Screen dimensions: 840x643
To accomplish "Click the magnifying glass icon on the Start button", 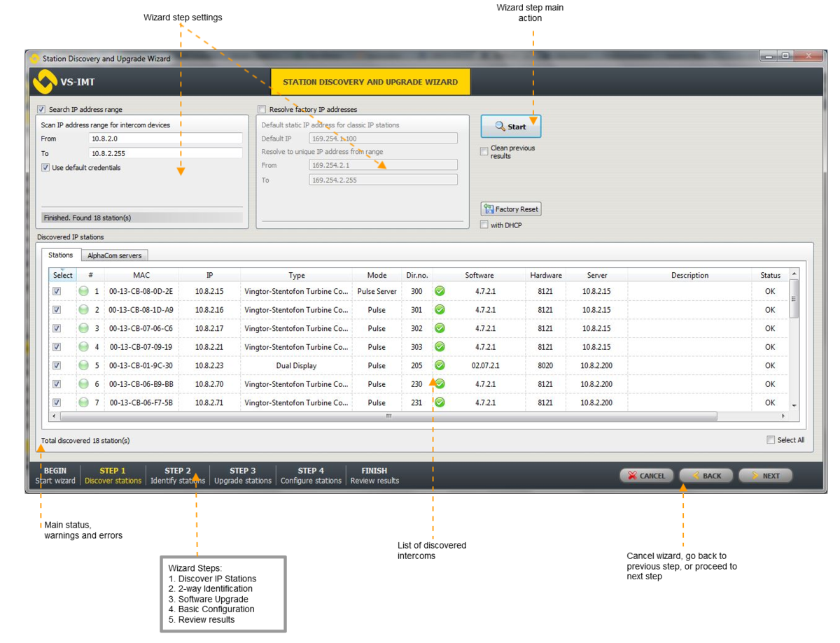I will (500, 126).
